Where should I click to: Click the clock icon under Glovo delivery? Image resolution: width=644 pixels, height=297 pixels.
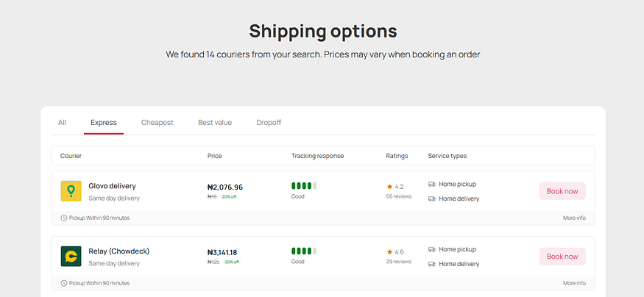pyautogui.click(x=63, y=218)
